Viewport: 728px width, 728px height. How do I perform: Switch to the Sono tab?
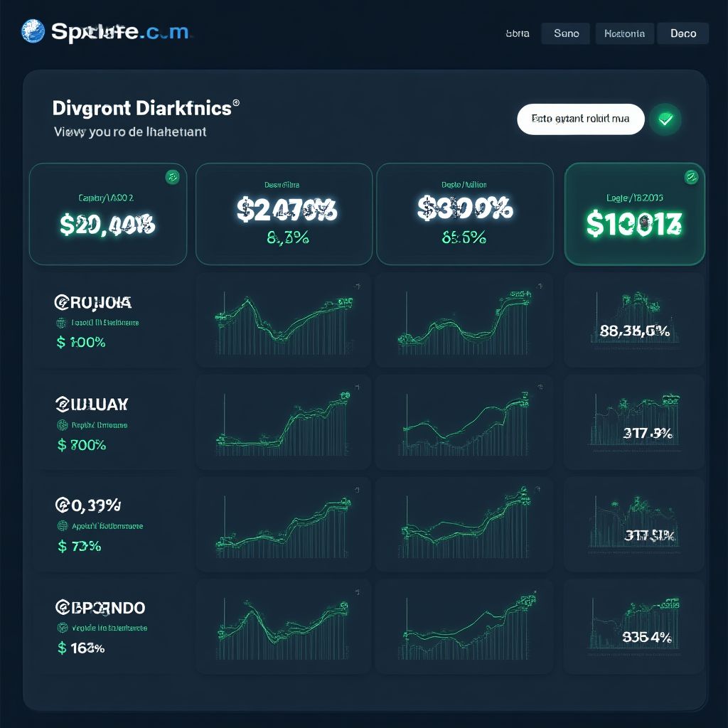tap(566, 33)
